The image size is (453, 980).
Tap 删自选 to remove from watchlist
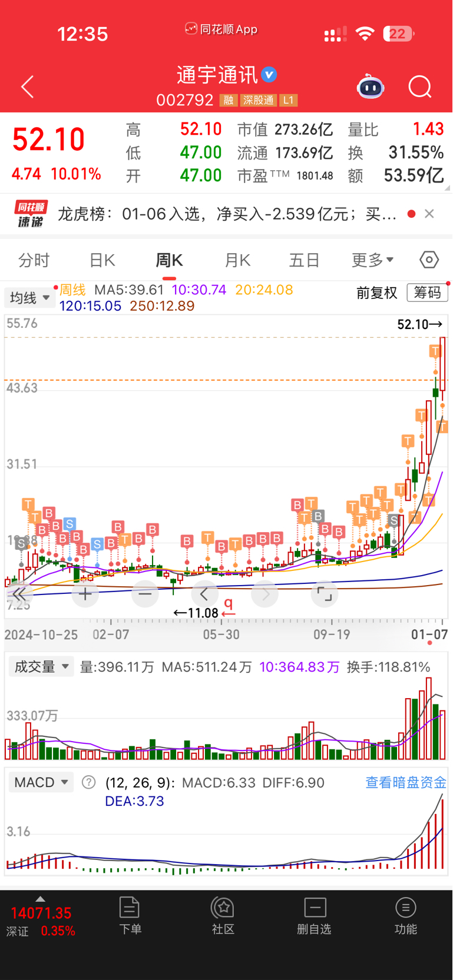[x=315, y=916]
